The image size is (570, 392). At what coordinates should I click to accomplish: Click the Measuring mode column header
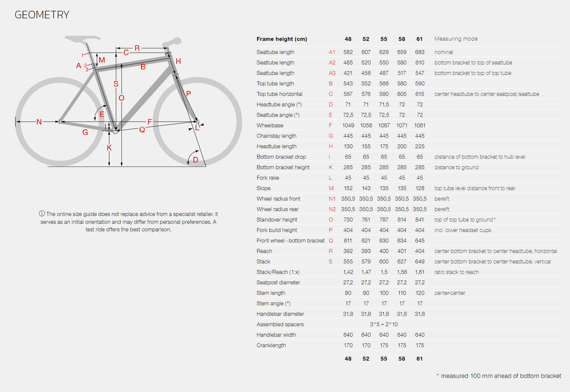point(456,39)
